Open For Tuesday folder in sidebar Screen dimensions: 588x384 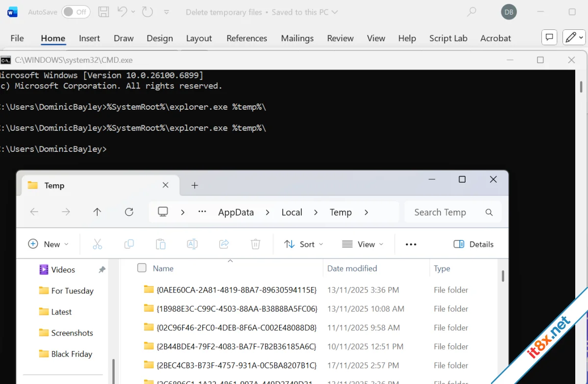tap(66, 291)
